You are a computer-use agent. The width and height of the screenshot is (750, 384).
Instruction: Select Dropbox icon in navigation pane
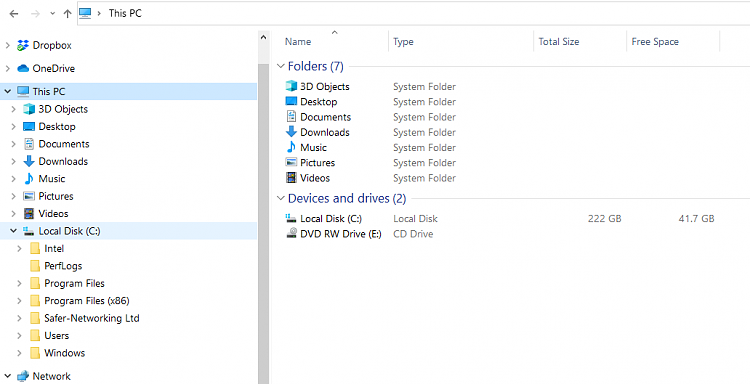23,45
